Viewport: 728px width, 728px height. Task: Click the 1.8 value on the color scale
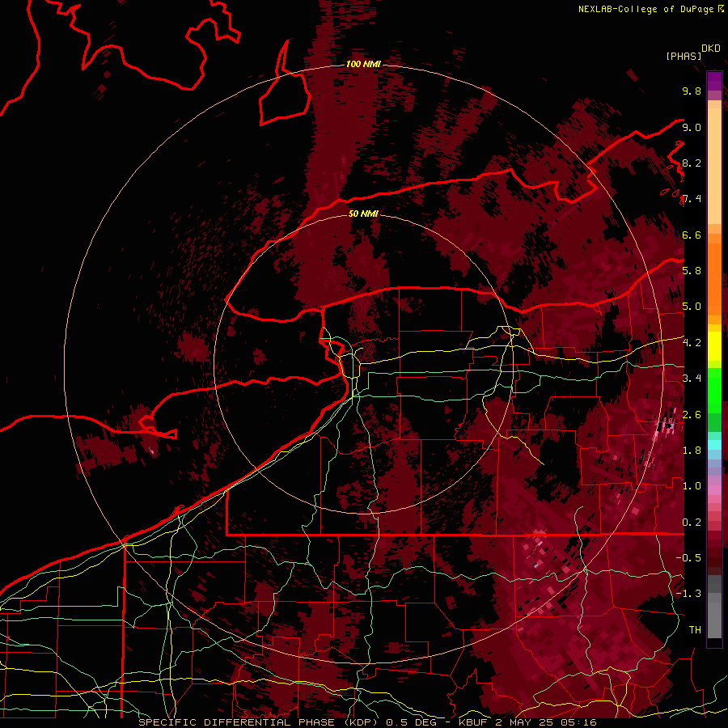692,451
